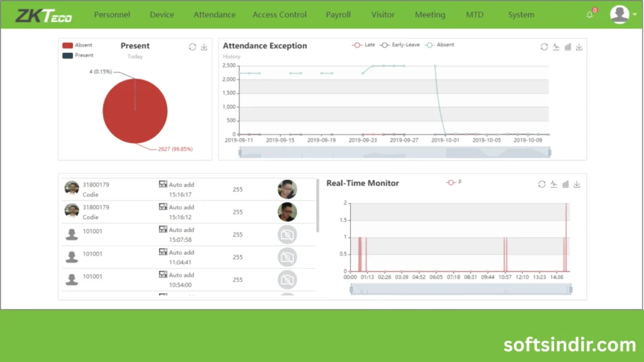Click the Attendance Exception date range slider
Screen dimensions: 644x362
[394, 152]
